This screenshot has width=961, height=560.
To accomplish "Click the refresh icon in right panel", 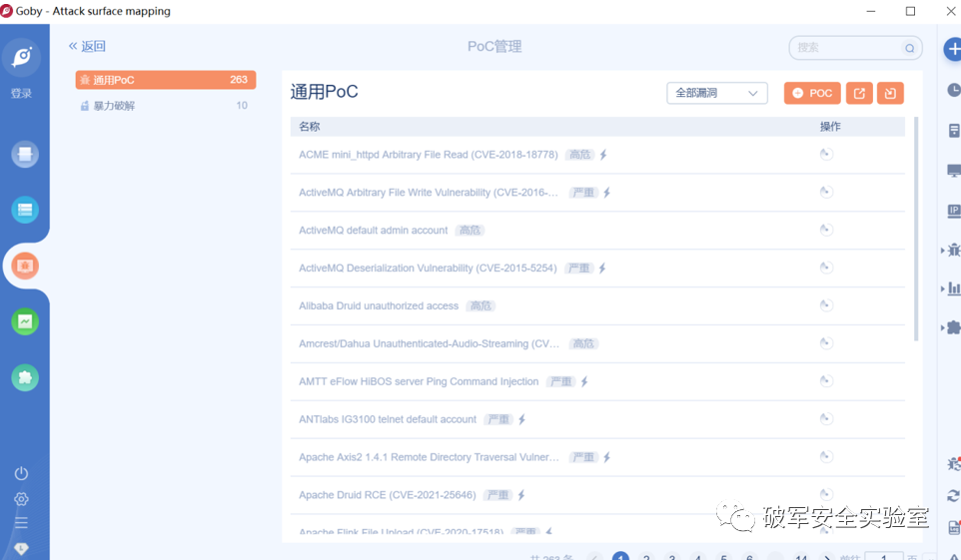I will point(954,496).
